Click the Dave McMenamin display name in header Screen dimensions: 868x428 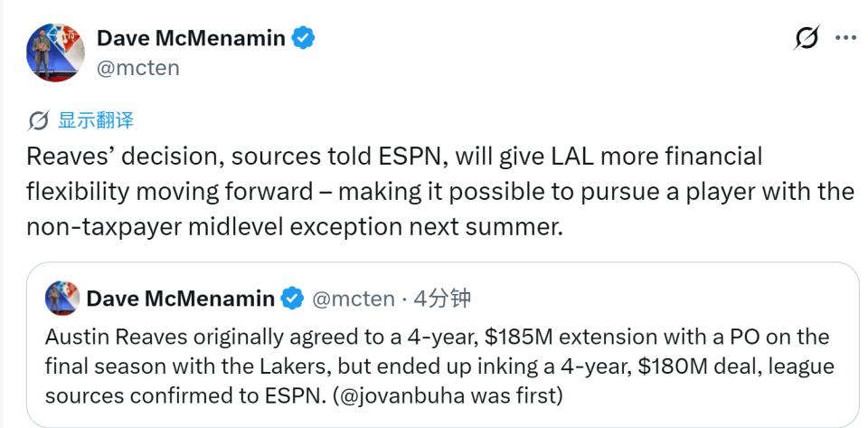click(191, 38)
